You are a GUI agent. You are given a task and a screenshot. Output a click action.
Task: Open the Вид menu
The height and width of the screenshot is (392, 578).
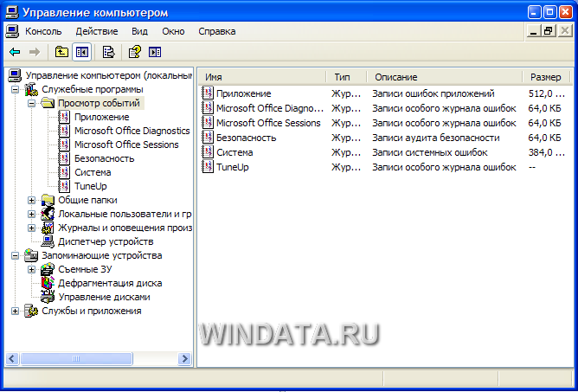[x=139, y=31]
